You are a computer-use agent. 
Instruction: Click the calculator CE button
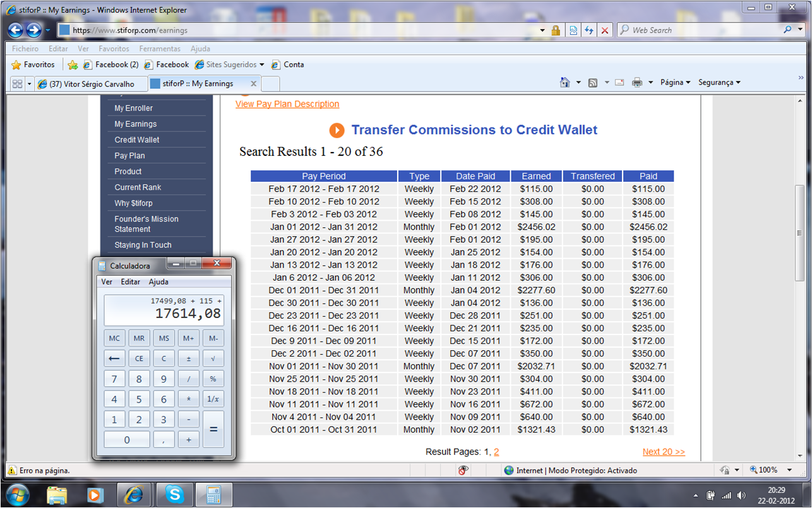click(139, 358)
